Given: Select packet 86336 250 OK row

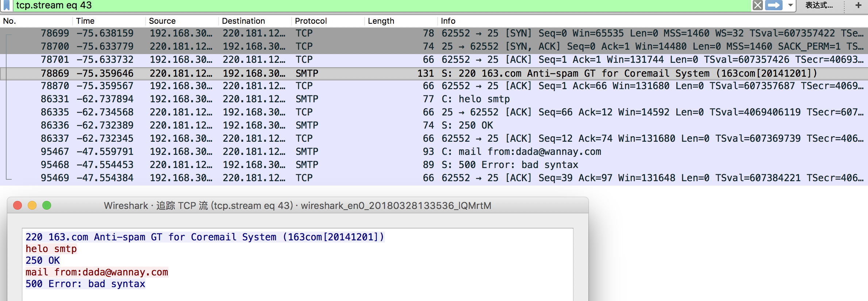Looking at the screenshot, I should (434, 125).
